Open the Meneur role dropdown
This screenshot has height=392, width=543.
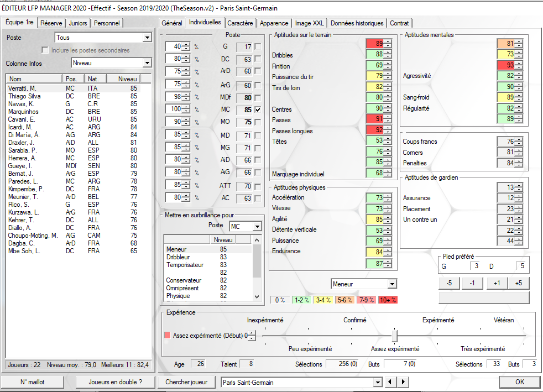tap(391, 284)
